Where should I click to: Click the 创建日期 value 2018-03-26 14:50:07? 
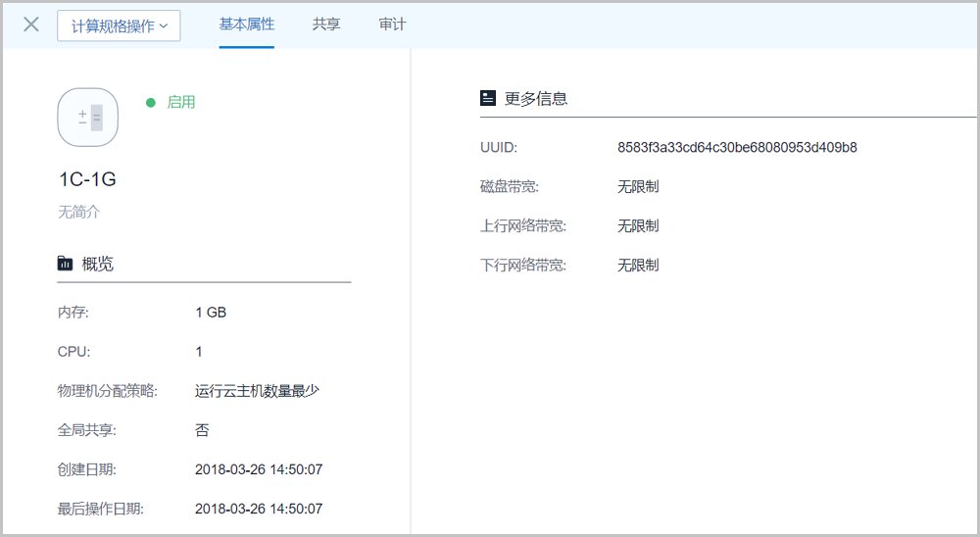coord(259,469)
